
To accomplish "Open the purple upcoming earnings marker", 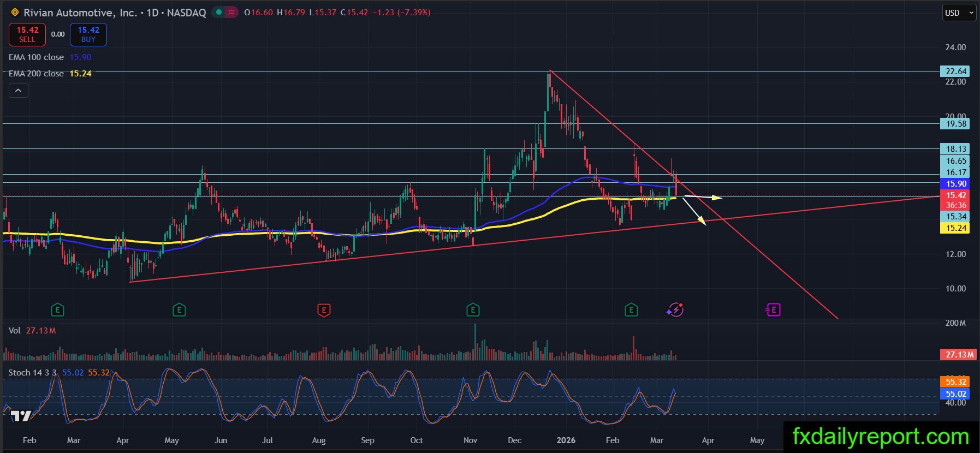I will (x=773, y=311).
